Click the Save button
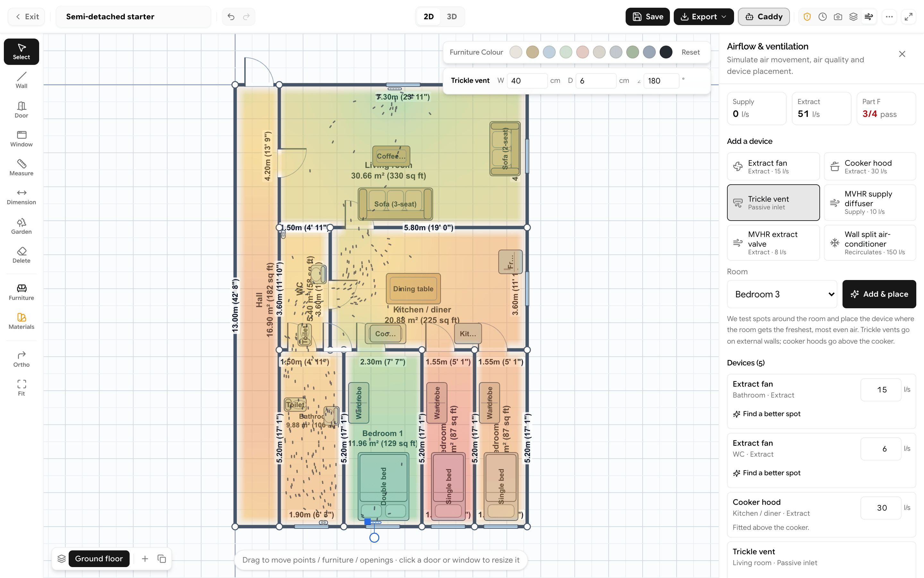Screen dimensions: 924x578 [647, 16]
